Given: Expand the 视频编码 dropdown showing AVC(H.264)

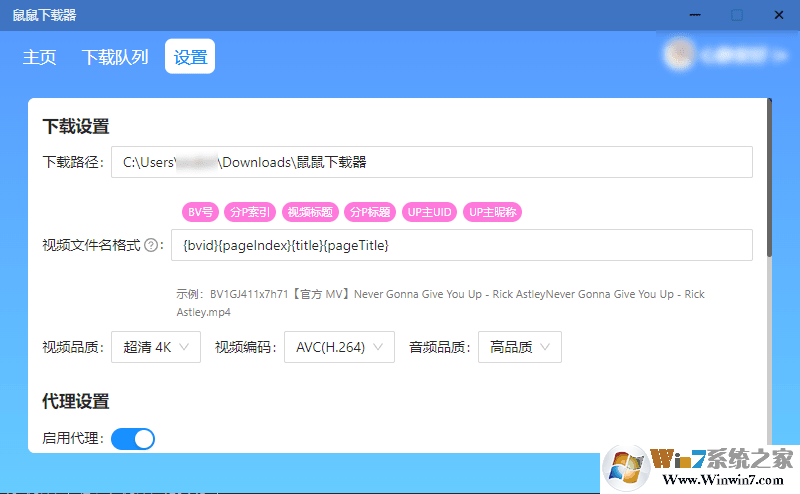Looking at the screenshot, I should click(x=338, y=347).
